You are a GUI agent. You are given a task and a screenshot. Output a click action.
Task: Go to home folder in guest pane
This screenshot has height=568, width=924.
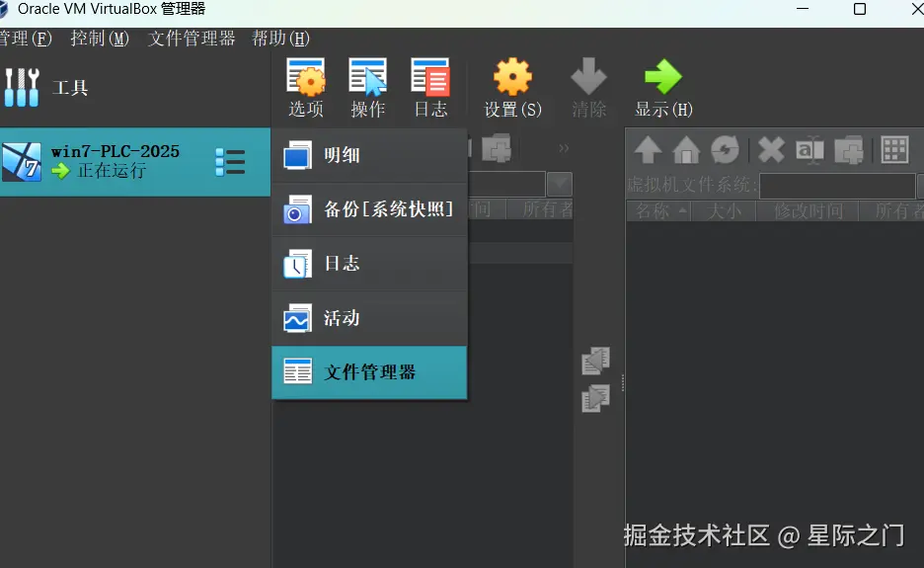point(686,150)
